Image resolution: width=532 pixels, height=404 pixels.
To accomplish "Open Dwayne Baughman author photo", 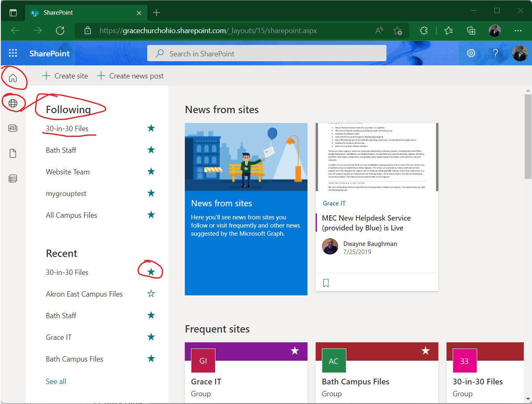I will (x=330, y=246).
